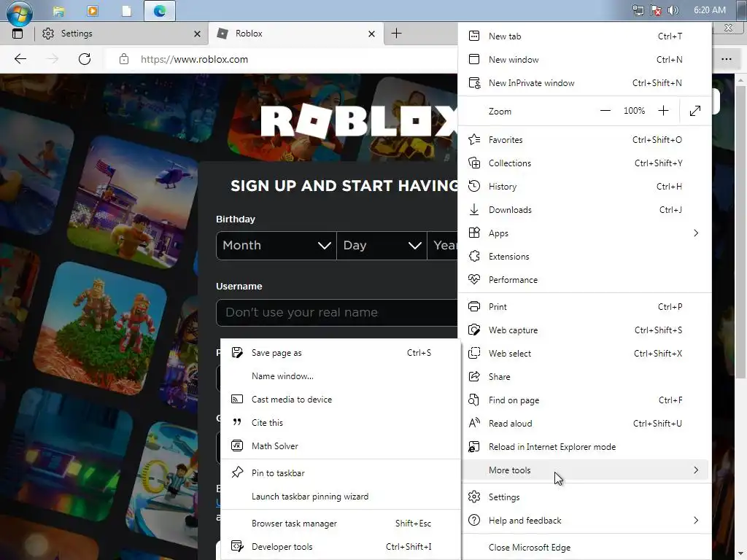Image resolution: width=747 pixels, height=560 pixels.
Task: Click the New window icon
Action: [x=474, y=60]
